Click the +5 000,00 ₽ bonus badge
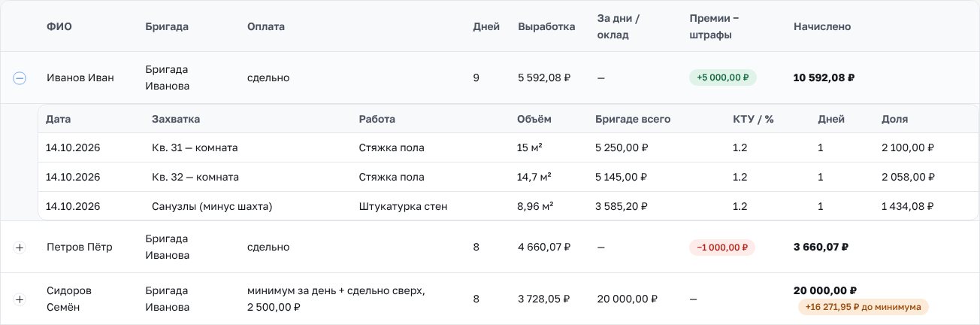Image resolution: width=980 pixels, height=325 pixels. pos(723,77)
